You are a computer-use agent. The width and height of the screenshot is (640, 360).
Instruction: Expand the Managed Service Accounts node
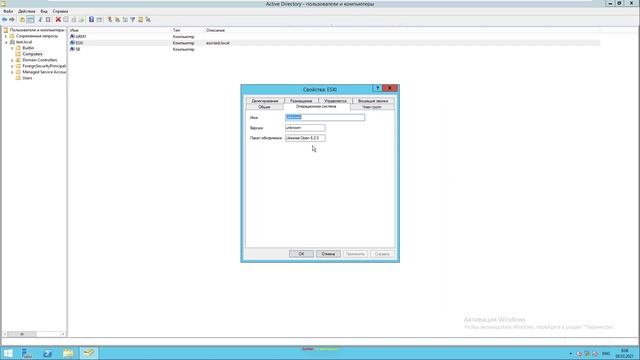click(12, 72)
